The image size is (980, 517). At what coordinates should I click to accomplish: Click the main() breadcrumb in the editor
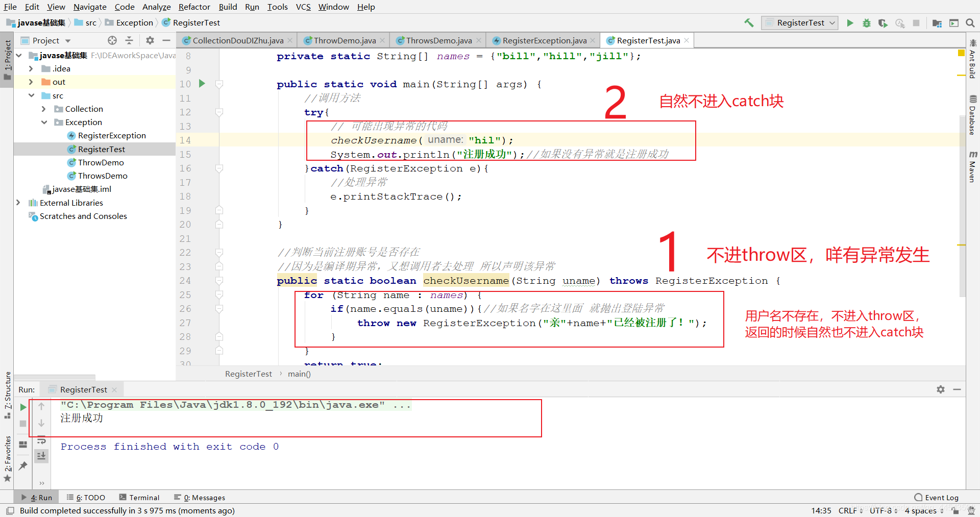[299, 374]
